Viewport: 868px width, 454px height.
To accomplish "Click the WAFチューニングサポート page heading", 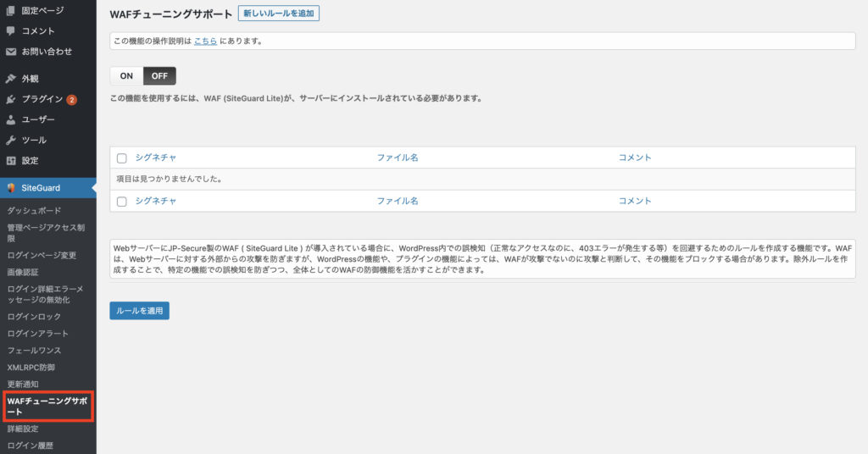I will click(x=171, y=14).
